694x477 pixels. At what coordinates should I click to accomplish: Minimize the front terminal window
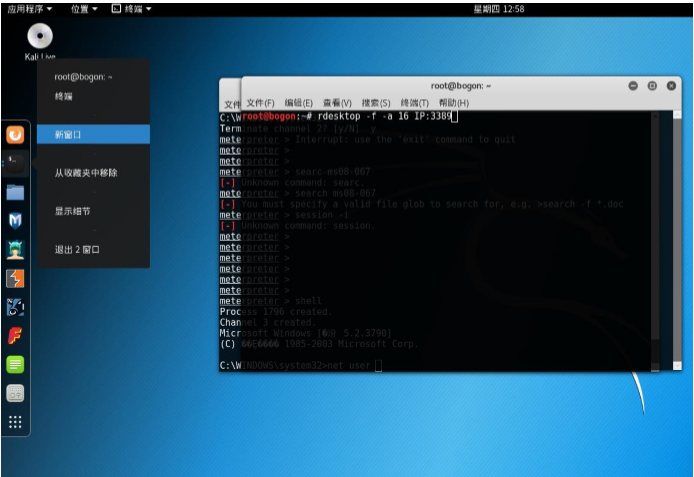point(633,86)
